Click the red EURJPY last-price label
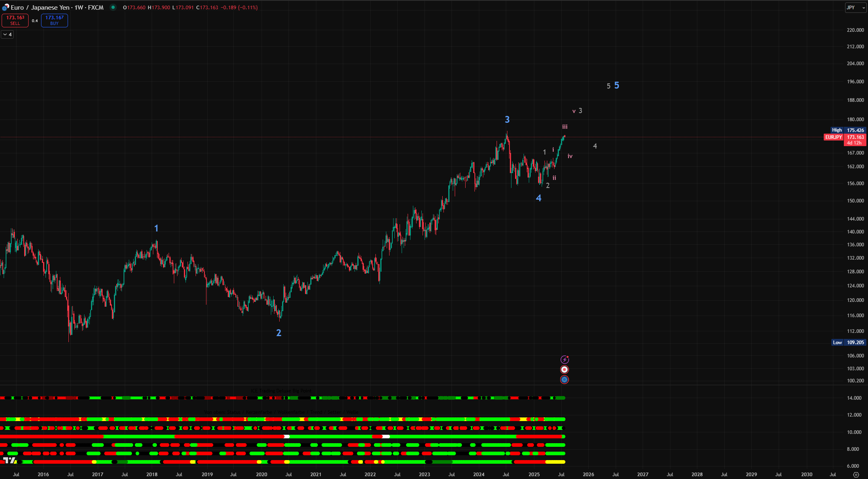This screenshot has height=479, width=868. (x=833, y=137)
